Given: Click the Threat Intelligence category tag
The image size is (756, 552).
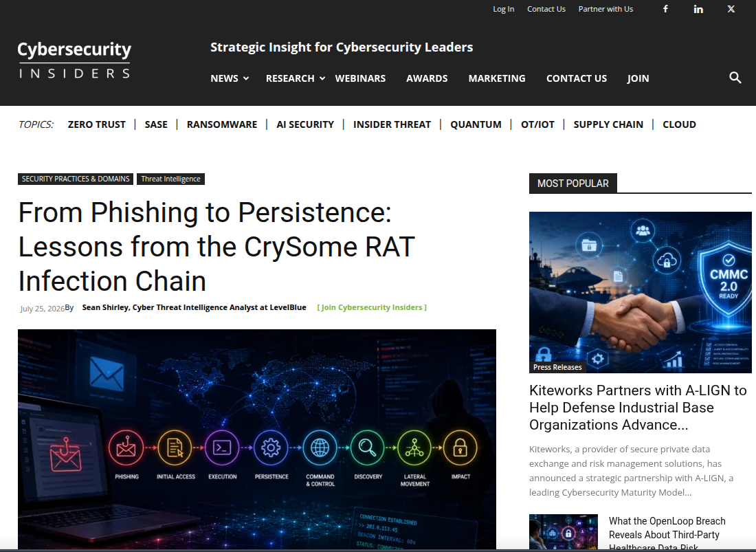Looking at the screenshot, I should (170, 179).
